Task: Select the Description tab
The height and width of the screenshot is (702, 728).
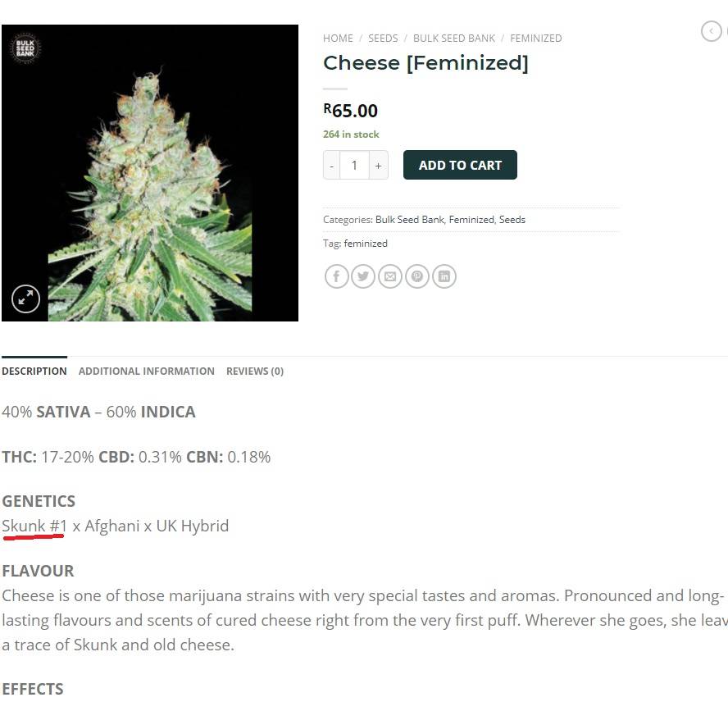Action: pyautogui.click(x=34, y=372)
